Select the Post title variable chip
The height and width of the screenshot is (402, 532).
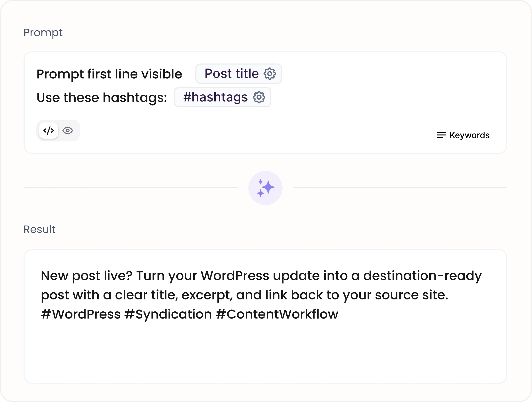239,74
